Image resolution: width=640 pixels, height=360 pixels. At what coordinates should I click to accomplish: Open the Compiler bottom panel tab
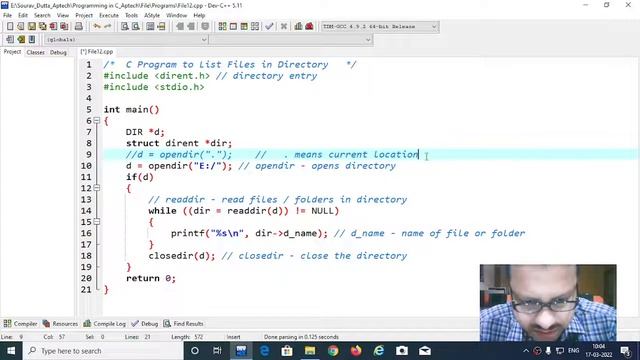point(20,324)
